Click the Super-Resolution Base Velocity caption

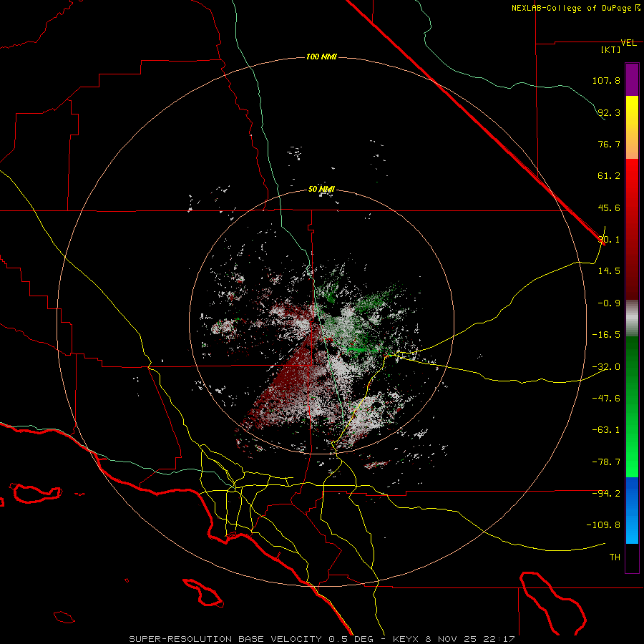[321, 639]
